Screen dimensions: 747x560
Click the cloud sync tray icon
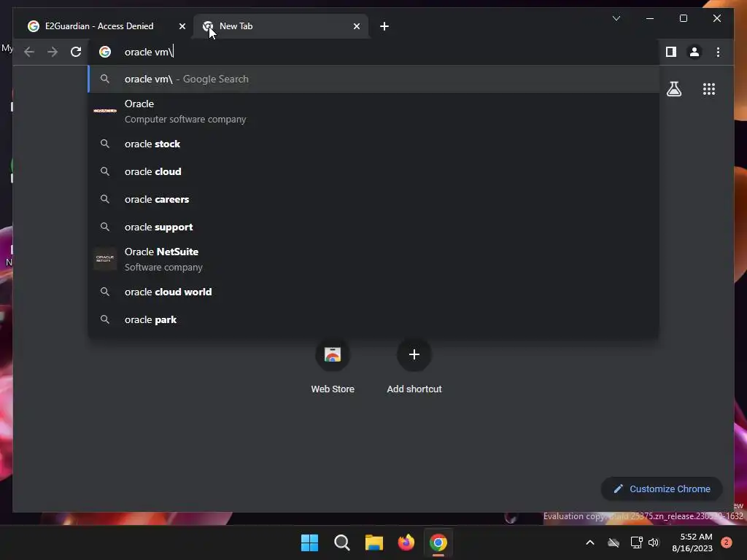[614, 542]
